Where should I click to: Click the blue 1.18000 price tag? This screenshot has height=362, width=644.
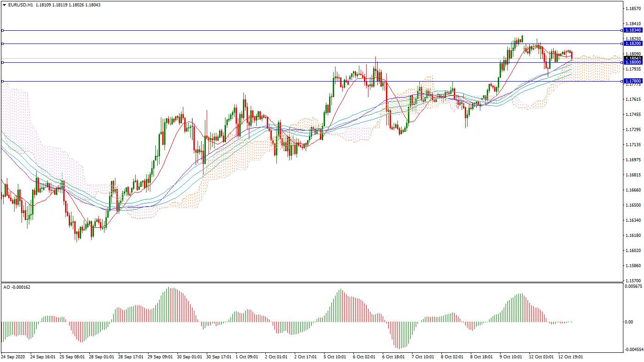pos(633,62)
